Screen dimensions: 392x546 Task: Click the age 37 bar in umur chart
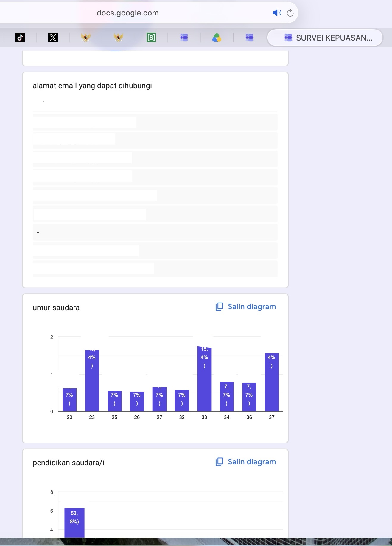[272, 382]
